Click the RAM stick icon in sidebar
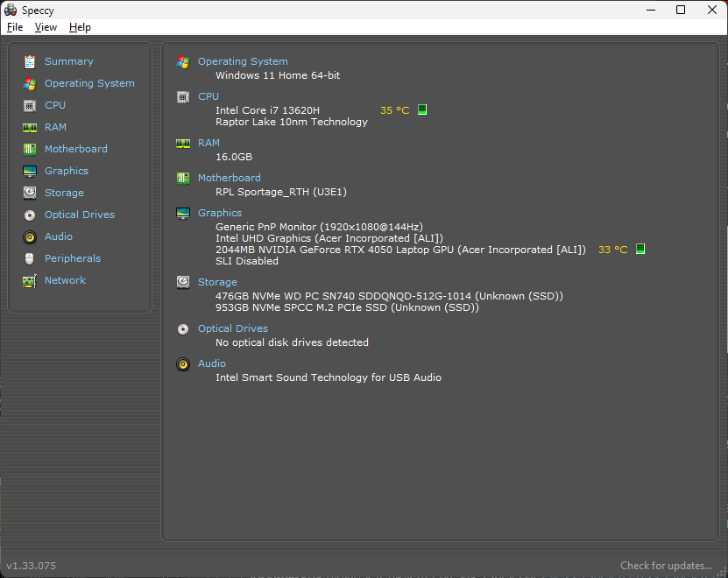728x578 pixels. (30, 127)
